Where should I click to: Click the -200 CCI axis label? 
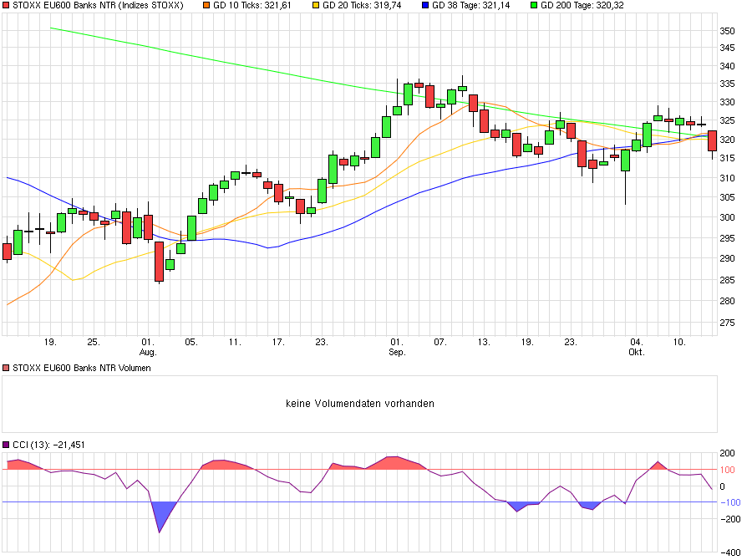click(x=730, y=519)
